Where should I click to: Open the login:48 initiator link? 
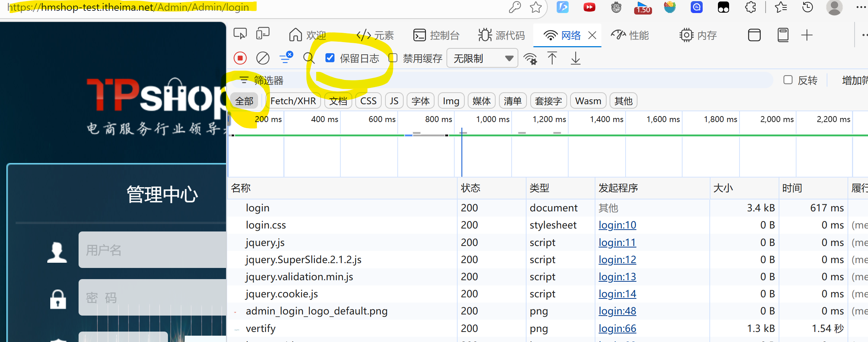(x=617, y=311)
